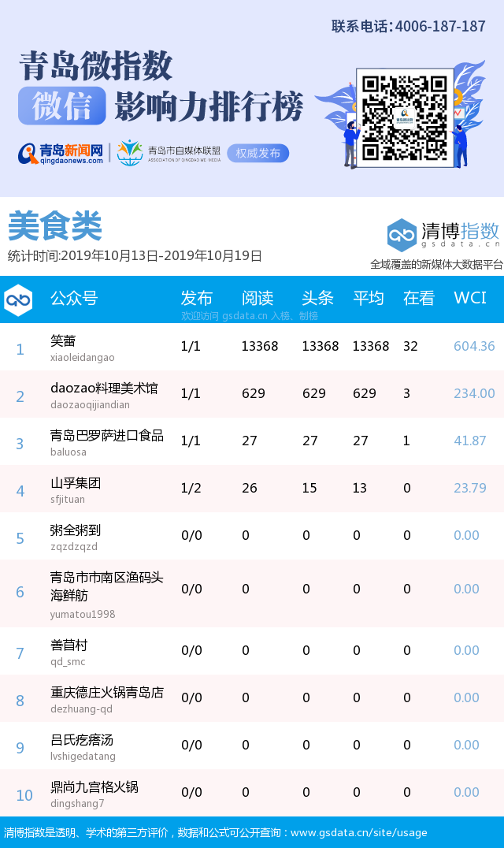This screenshot has height=848, width=504.
Task: Click the 山孚集团 account name
Action: pyautogui.click(x=76, y=483)
